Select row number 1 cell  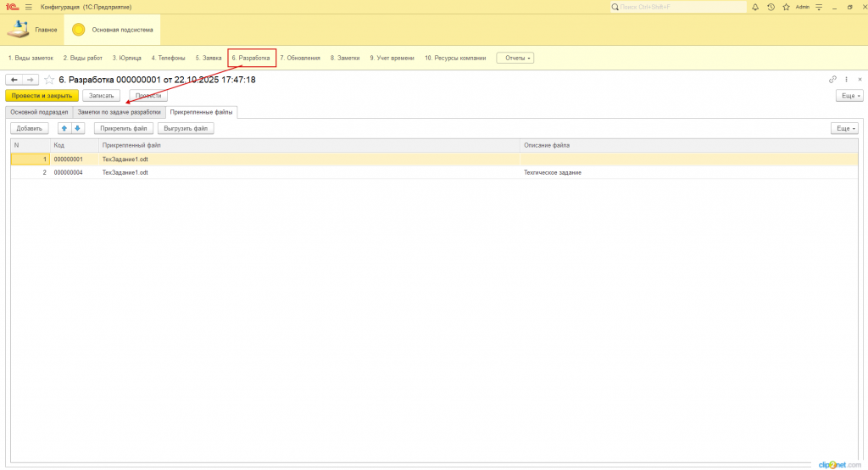click(31, 159)
